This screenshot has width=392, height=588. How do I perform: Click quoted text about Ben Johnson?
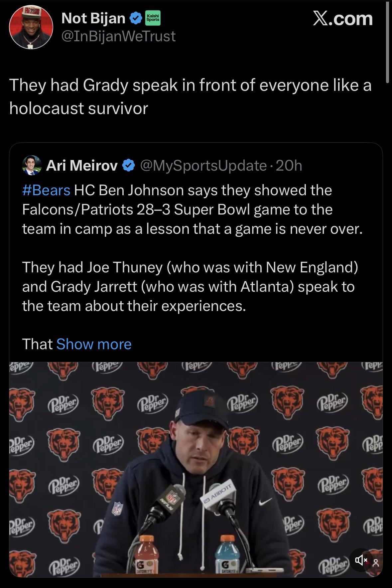coord(193,209)
